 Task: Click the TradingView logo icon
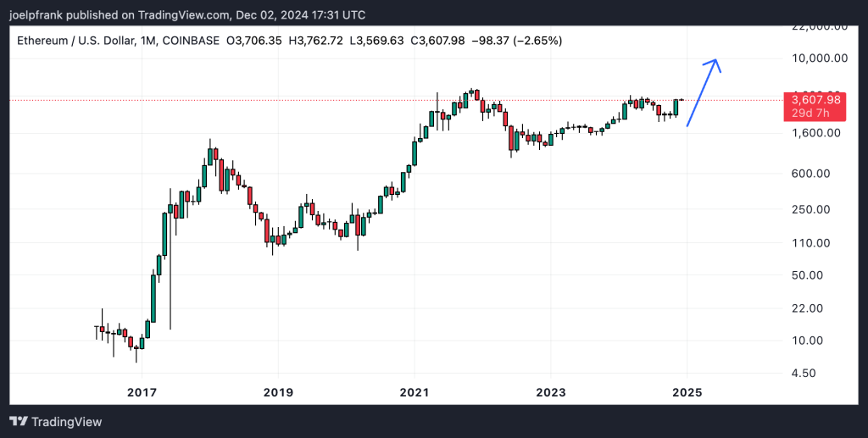pos(19,421)
